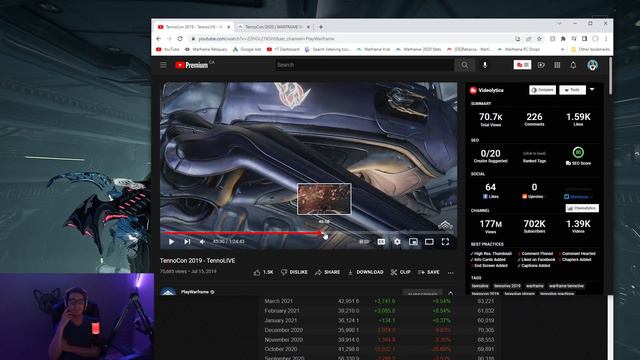Collapse the video description chevron
The image size is (640, 360).
point(451,293)
